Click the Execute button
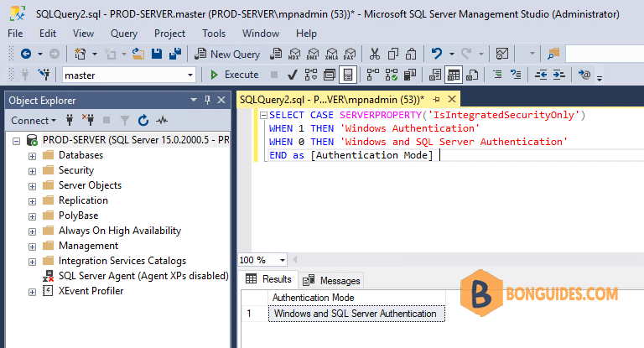The image size is (644, 348). pyautogui.click(x=234, y=75)
